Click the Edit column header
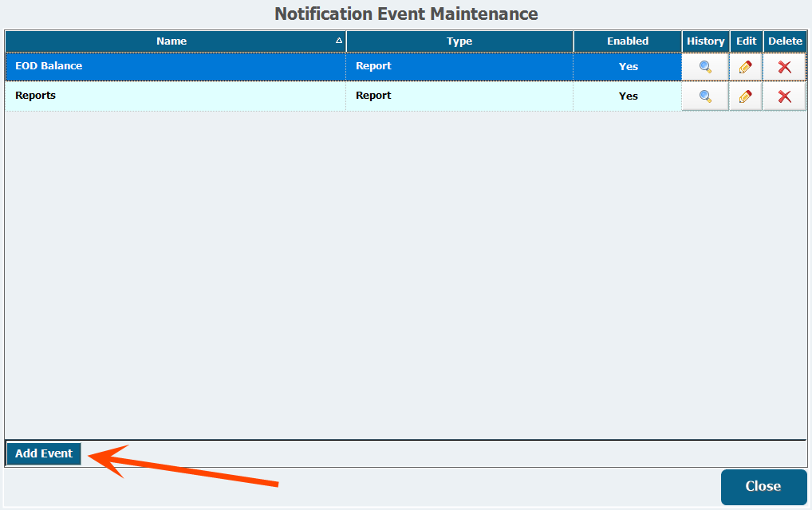The height and width of the screenshot is (510, 812). (x=746, y=41)
